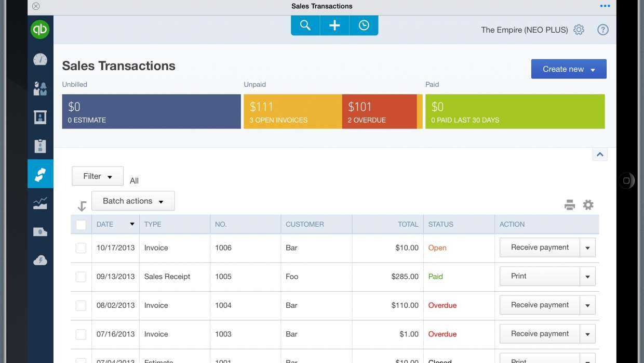Click The Empire (NEO PLUS) company name
Image resolution: width=644 pixels, height=363 pixels.
pos(524,30)
